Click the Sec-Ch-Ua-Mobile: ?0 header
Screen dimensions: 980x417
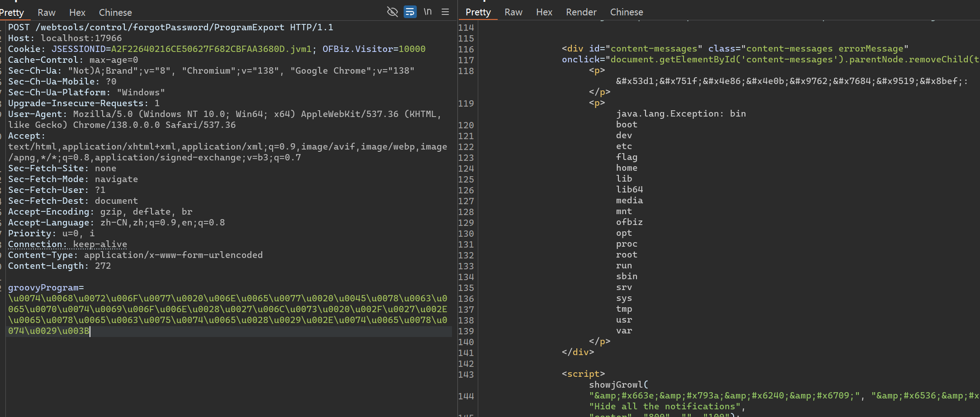pyautogui.click(x=62, y=82)
